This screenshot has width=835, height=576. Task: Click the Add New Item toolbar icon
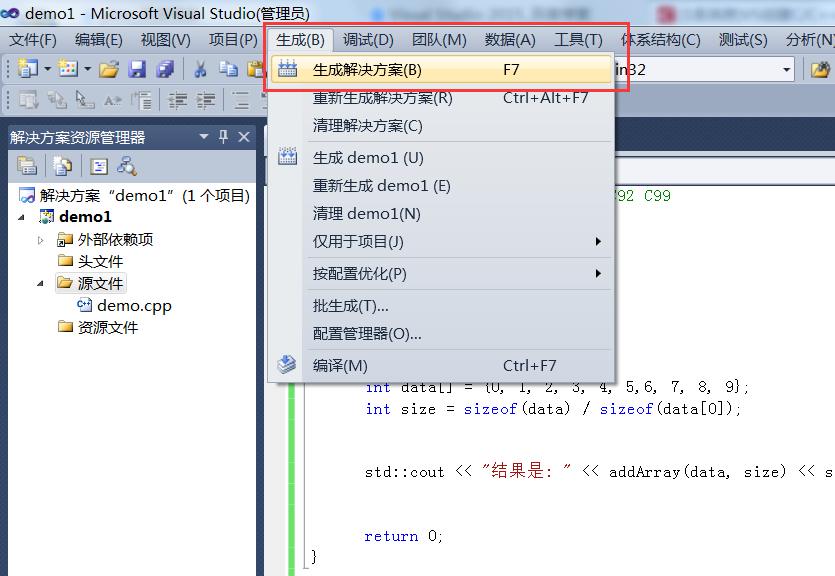tap(68, 69)
